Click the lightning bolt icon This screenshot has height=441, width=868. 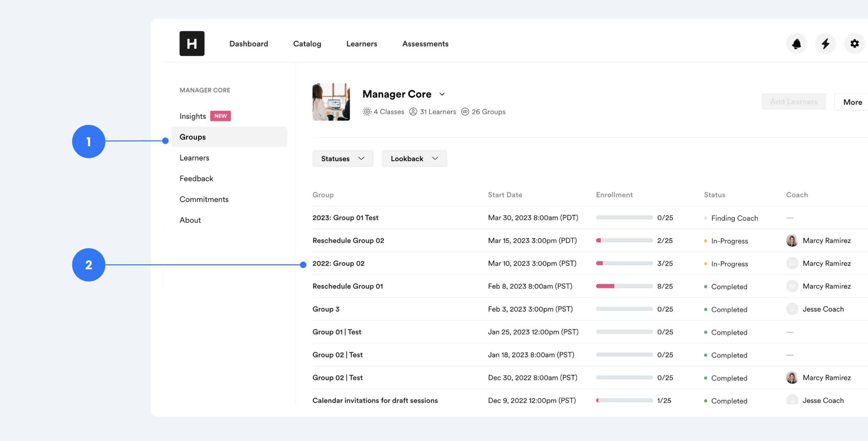tap(825, 43)
